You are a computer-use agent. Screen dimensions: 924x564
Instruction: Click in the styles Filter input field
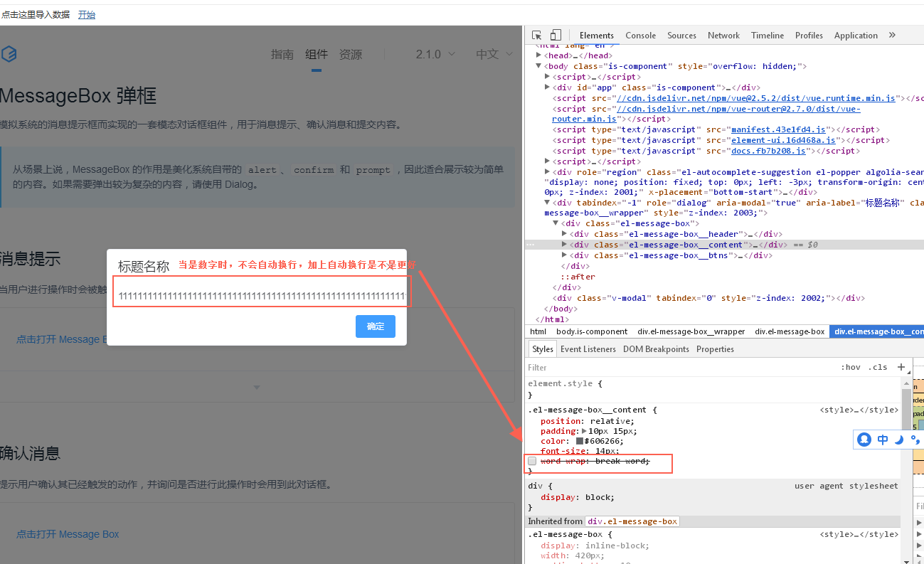[x=679, y=368]
